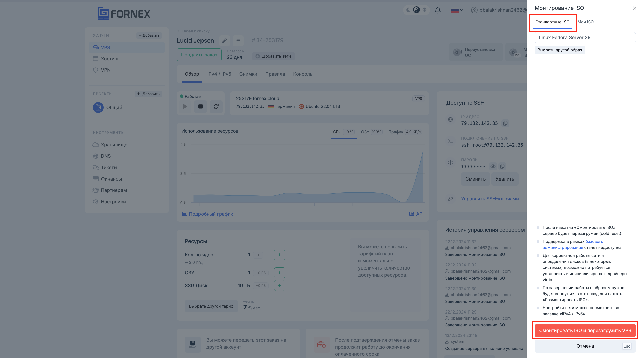Viewport: 644px width, 358px height.
Task: Open the Общий project
Action: coord(108,107)
